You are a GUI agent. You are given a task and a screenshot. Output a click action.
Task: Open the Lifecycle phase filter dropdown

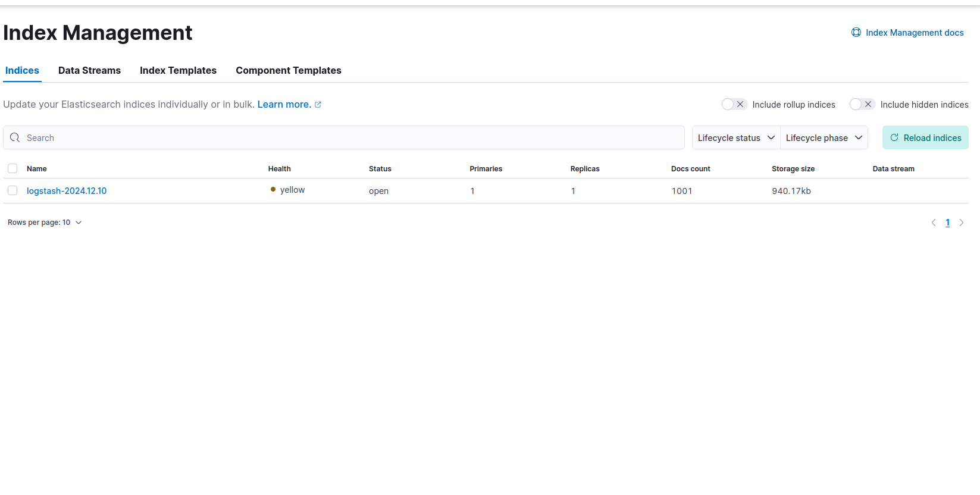824,137
